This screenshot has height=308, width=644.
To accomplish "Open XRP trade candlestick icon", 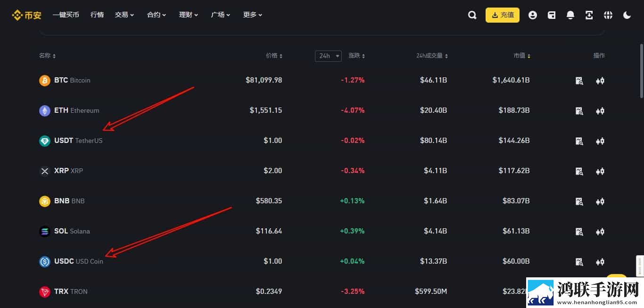I will [600, 171].
